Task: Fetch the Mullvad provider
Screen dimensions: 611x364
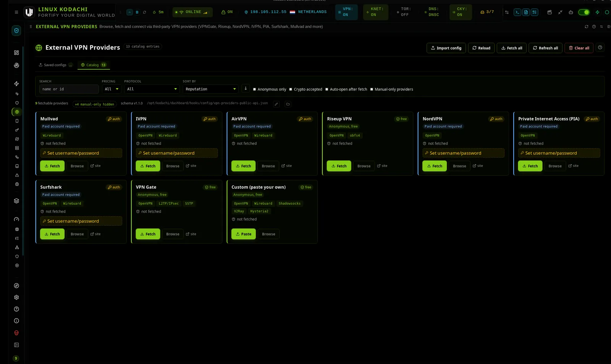Action: (52, 166)
